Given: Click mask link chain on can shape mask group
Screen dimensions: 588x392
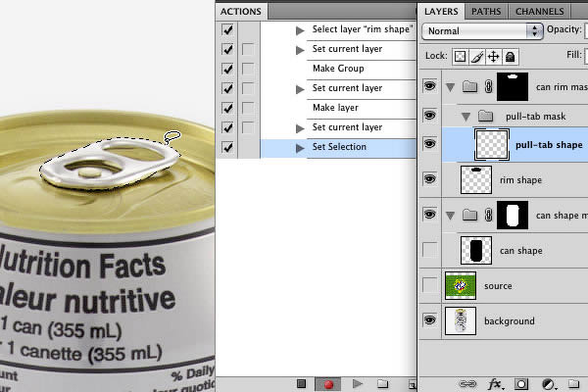Looking at the screenshot, I should 488,216.
